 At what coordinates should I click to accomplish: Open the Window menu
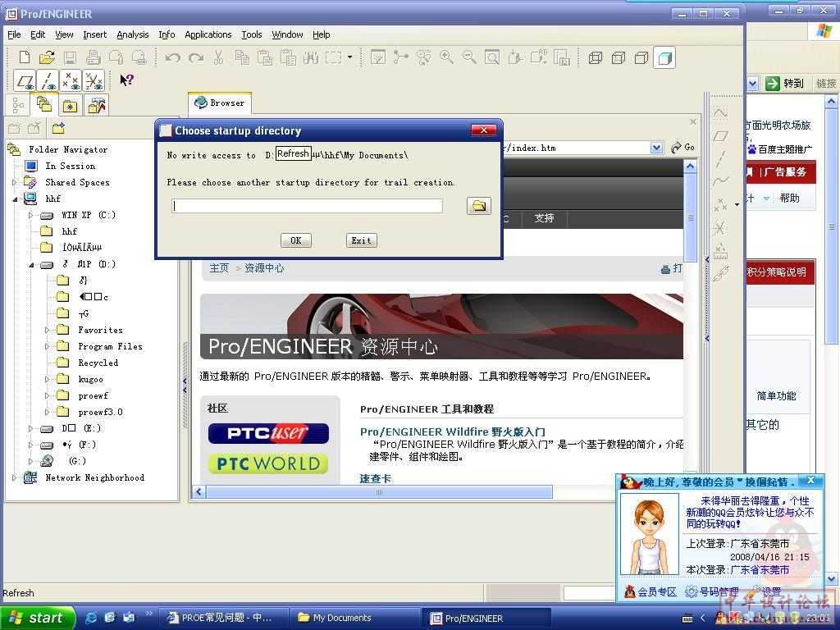(287, 34)
